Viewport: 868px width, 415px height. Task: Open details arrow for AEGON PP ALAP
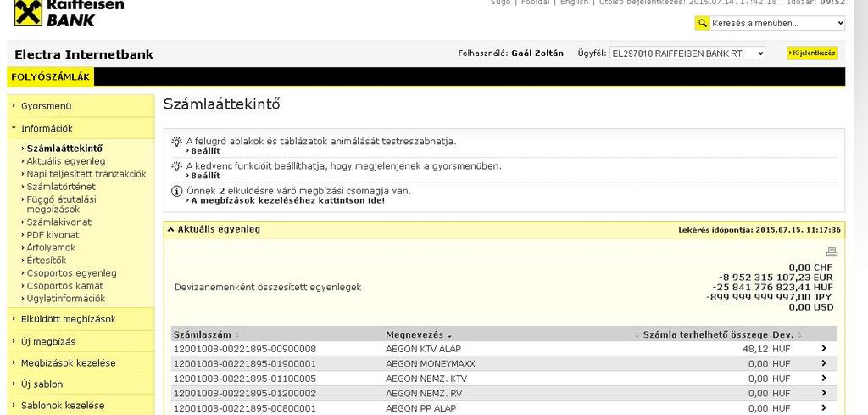(824, 408)
